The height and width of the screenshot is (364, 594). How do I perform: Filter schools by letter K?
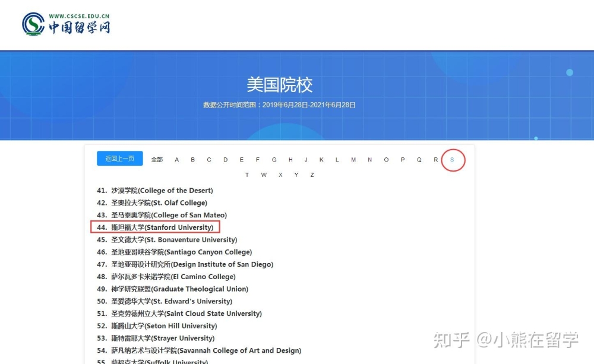321,160
